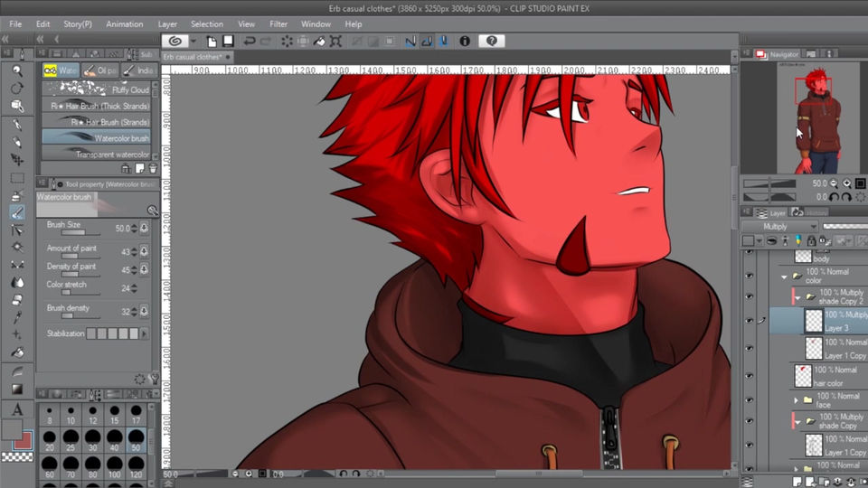The height and width of the screenshot is (488, 868).
Task: Pick brush size preset 100
Action: coord(114,467)
